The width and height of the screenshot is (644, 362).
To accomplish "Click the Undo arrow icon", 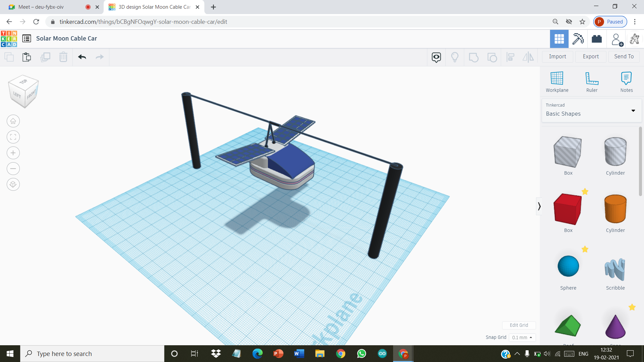I will [82, 57].
